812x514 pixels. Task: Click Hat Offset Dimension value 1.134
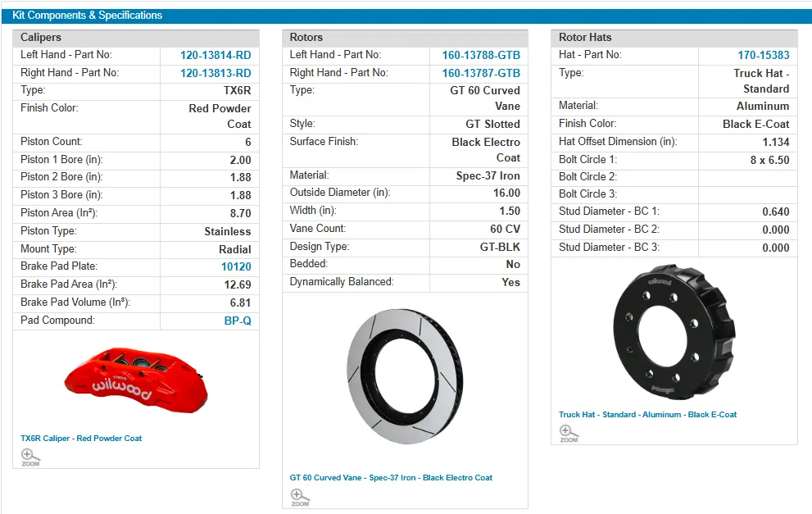[x=776, y=143]
